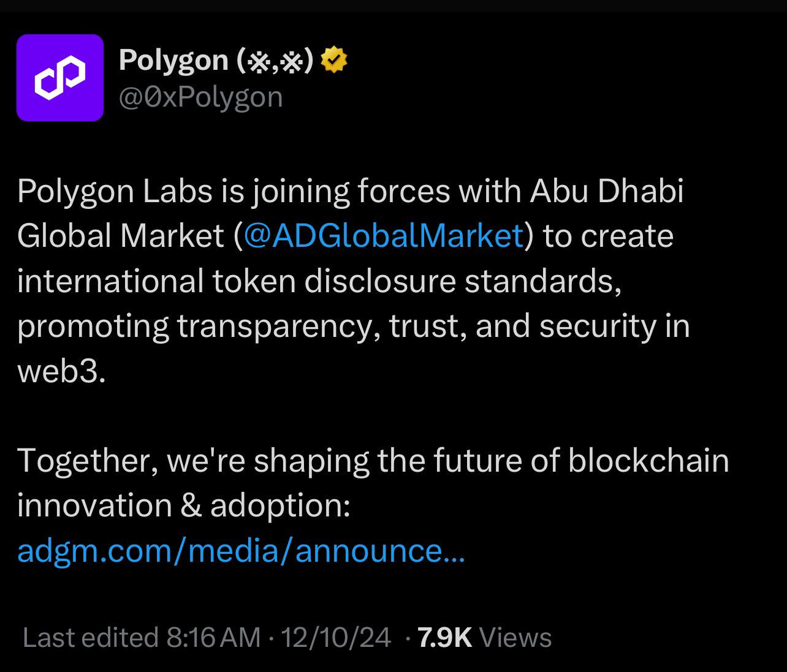Viewport: 787px width, 672px height.
Task: Click the word "web3." in the post
Action: (62, 371)
